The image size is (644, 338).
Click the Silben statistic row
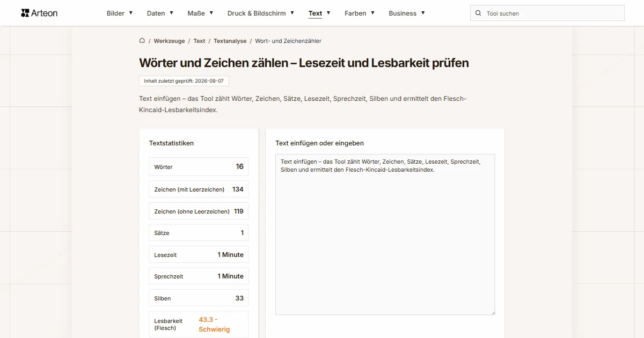coord(199,298)
